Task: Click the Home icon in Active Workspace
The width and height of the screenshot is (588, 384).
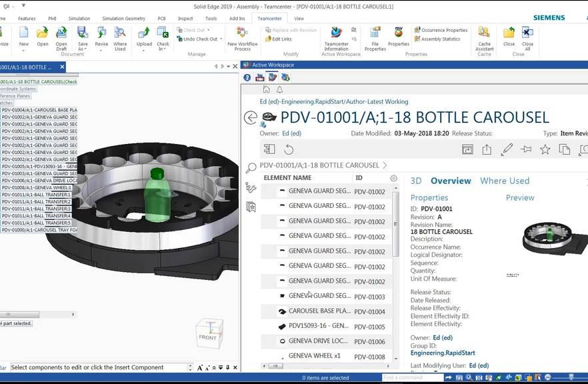Action: [x=265, y=89]
